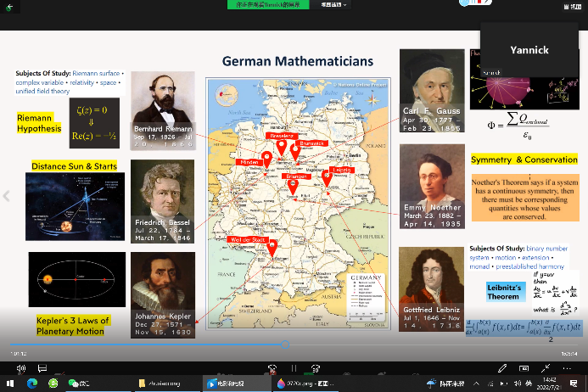Click the video progress slider handle

pos(286,344)
